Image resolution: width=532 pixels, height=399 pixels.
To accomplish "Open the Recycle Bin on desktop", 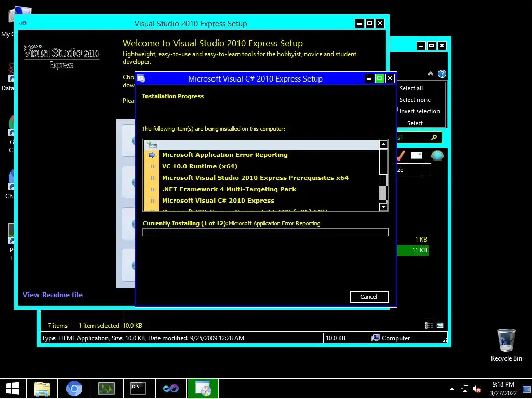I will [506, 345].
